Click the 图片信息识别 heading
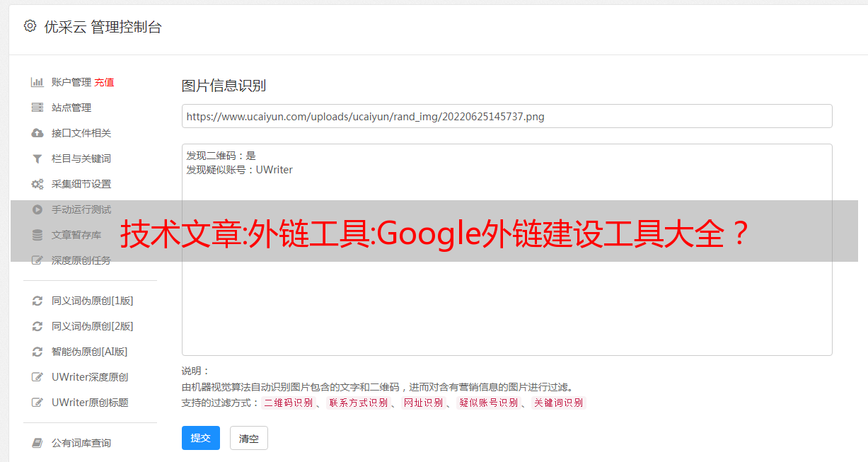The height and width of the screenshot is (462, 868). tap(224, 86)
